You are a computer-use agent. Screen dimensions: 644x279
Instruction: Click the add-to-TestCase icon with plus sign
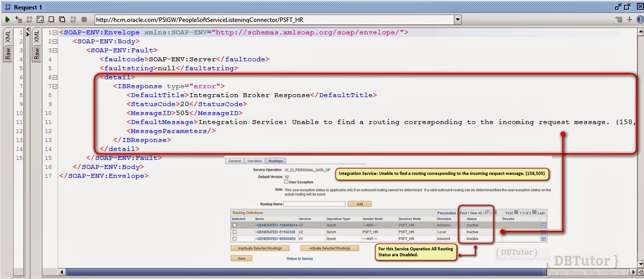[18, 19]
